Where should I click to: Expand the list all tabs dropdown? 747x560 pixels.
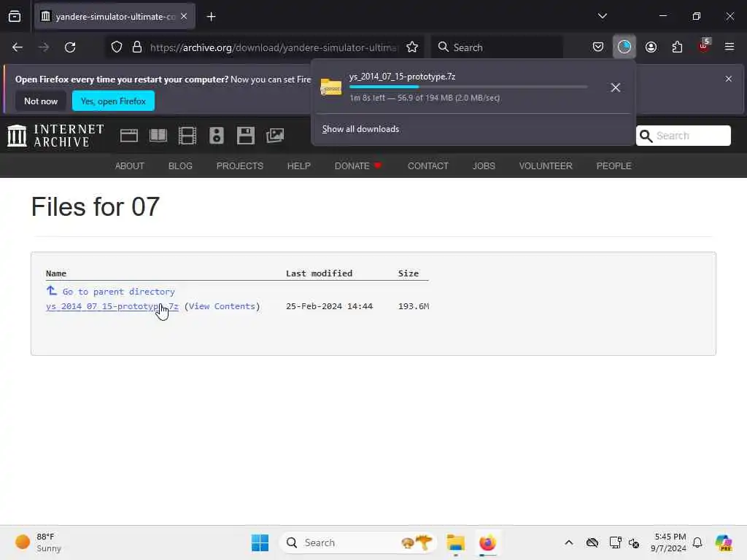602,16
